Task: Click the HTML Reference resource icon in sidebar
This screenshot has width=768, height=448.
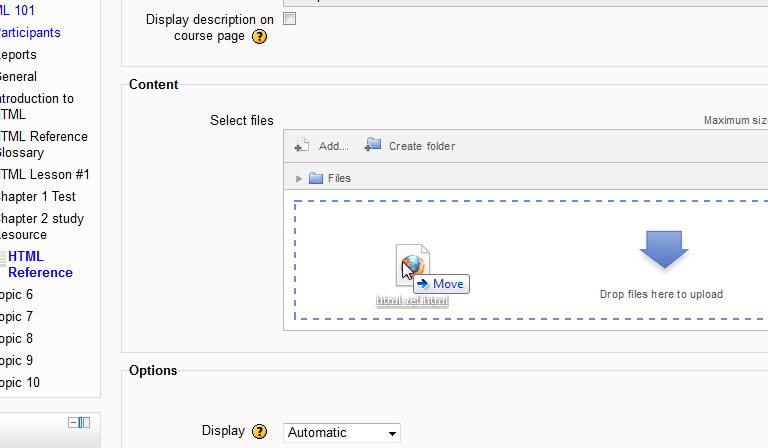Action: coord(2,258)
